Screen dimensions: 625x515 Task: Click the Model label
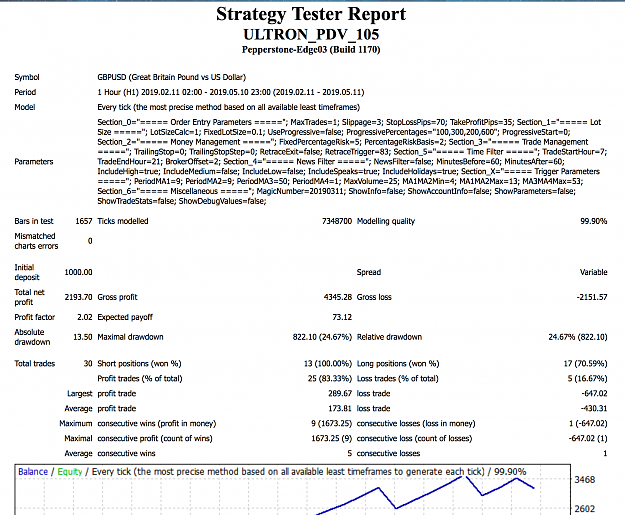pos(25,107)
